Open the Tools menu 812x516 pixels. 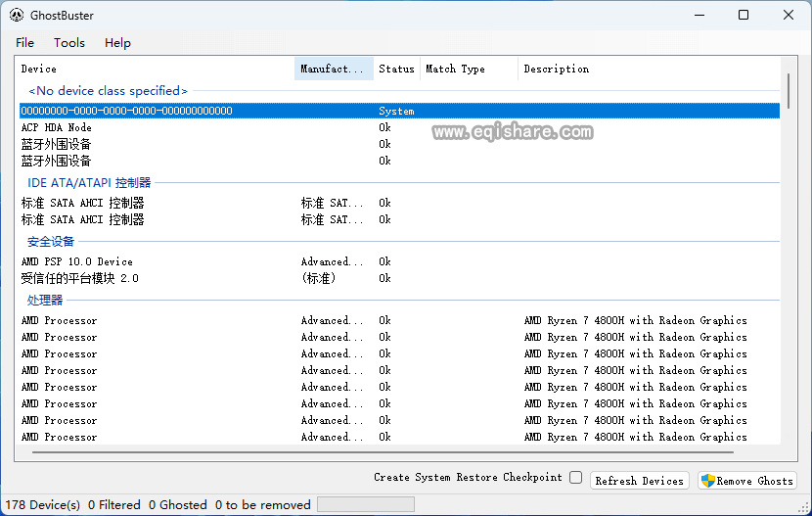tap(69, 43)
